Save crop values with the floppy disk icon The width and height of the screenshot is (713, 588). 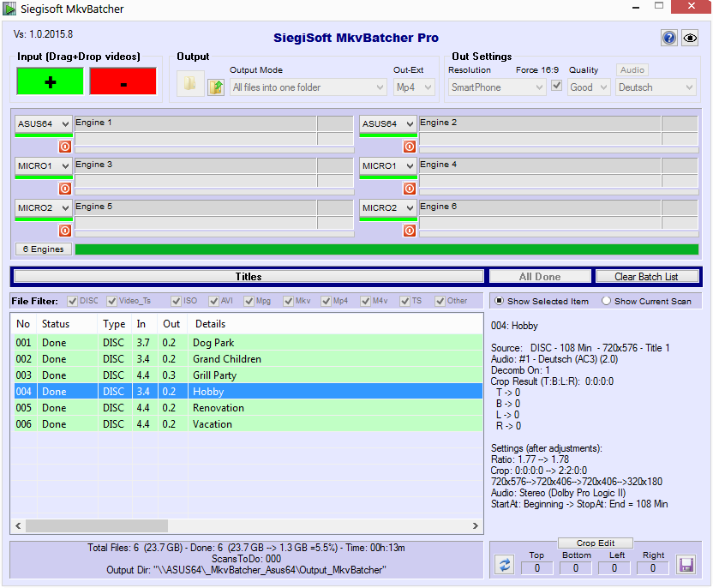pos(686,565)
